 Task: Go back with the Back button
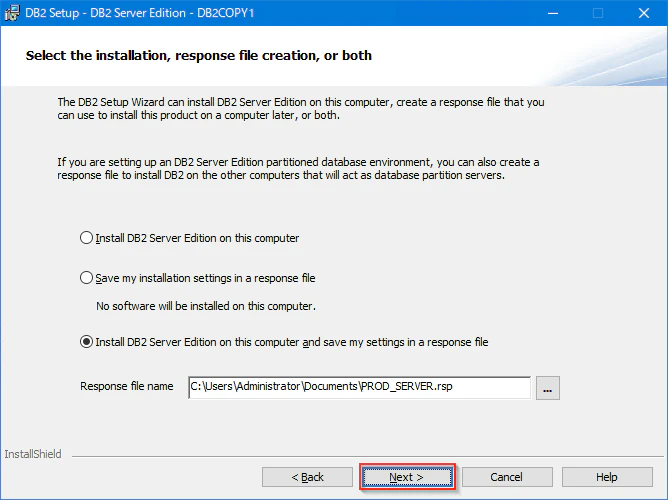(307, 477)
